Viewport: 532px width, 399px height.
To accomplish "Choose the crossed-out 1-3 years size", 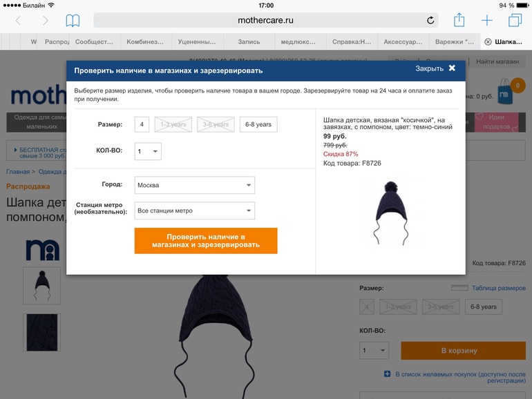I will (173, 124).
